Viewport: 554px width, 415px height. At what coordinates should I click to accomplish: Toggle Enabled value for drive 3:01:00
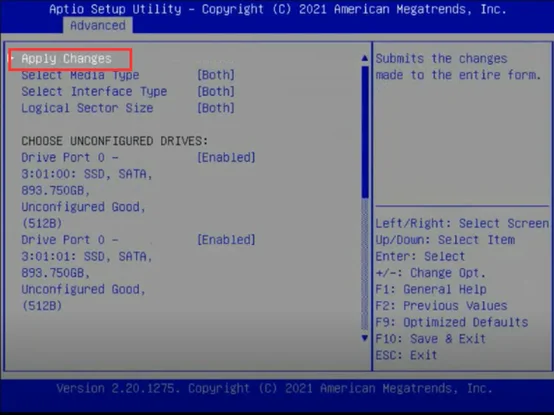pyautogui.click(x=226, y=158)
